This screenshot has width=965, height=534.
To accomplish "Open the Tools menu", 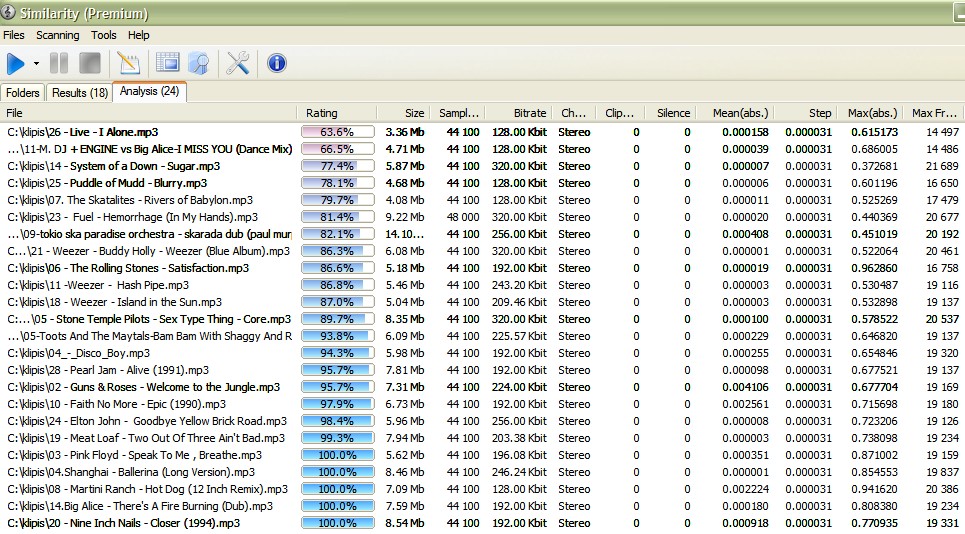I will pyautogui.click(x=104, y=35).
